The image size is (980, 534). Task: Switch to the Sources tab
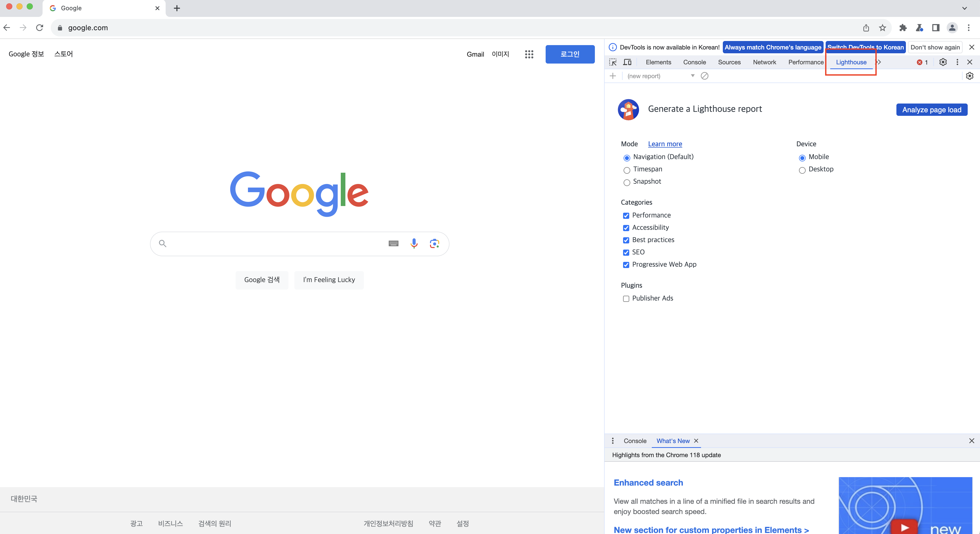pyautogui.click(x=729, y=62)
